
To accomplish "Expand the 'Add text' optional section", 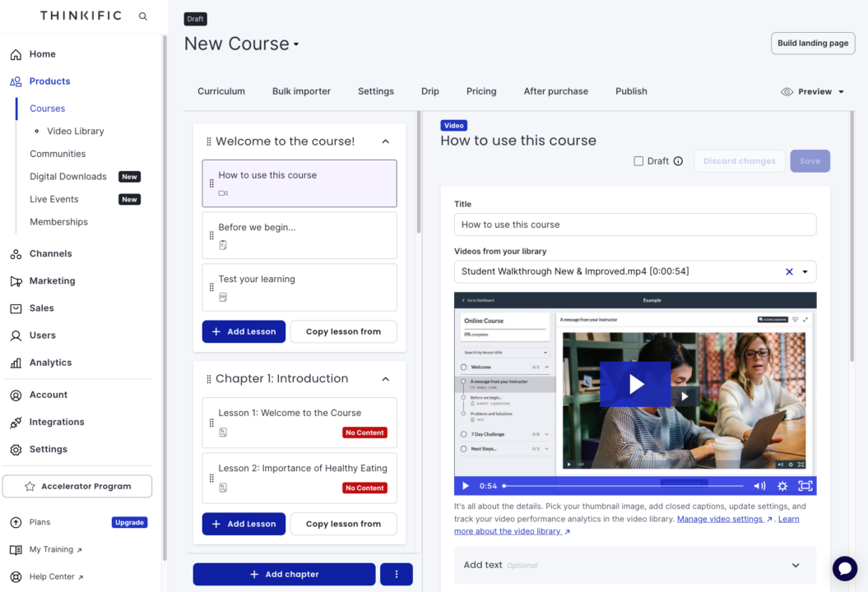I will (796, 565).
